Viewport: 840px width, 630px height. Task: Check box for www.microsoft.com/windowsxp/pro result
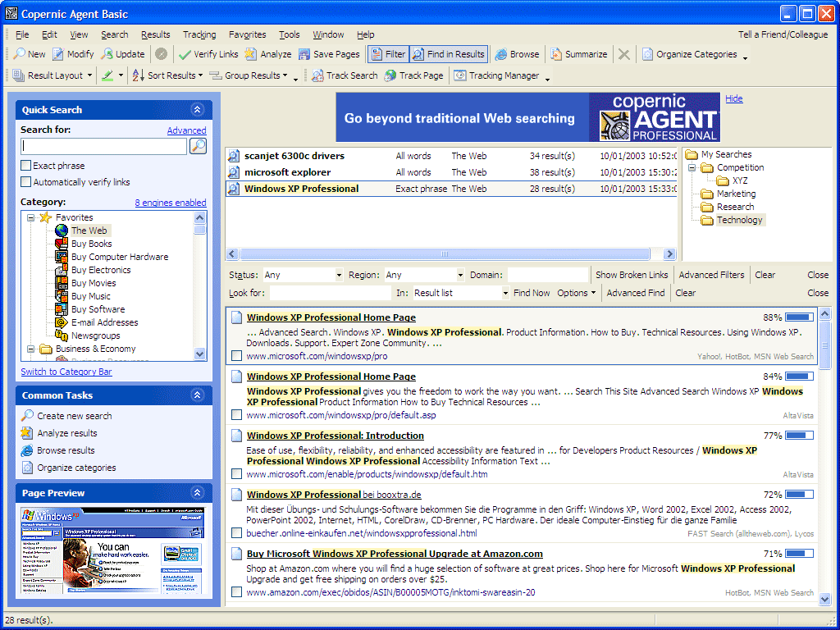tap(236, 356)
